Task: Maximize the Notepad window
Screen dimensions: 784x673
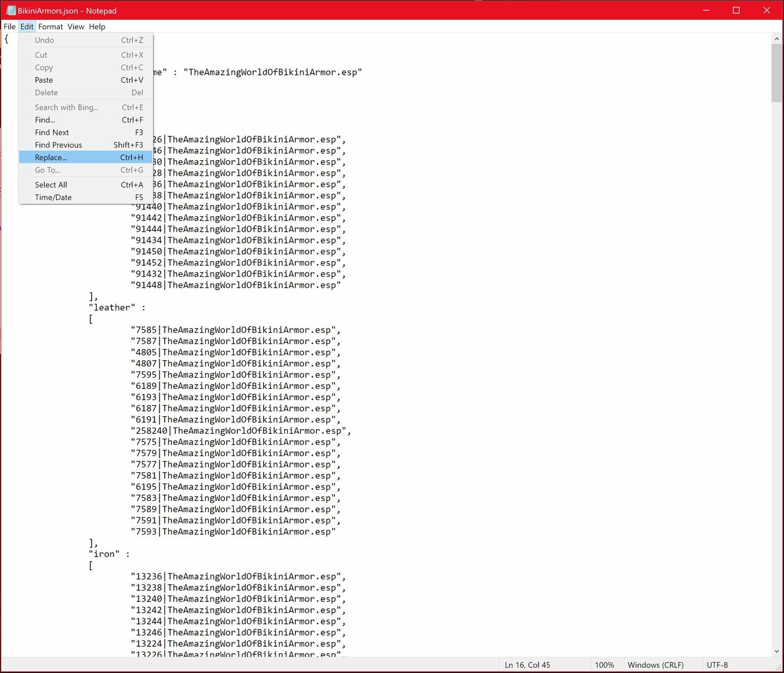Action: (736, 11)
